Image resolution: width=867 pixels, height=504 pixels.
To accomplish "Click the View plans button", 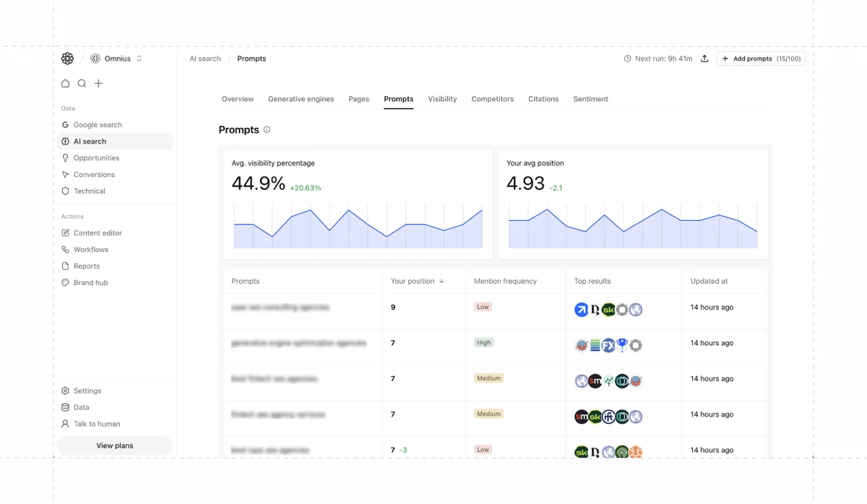I will [x=115, y=446].
